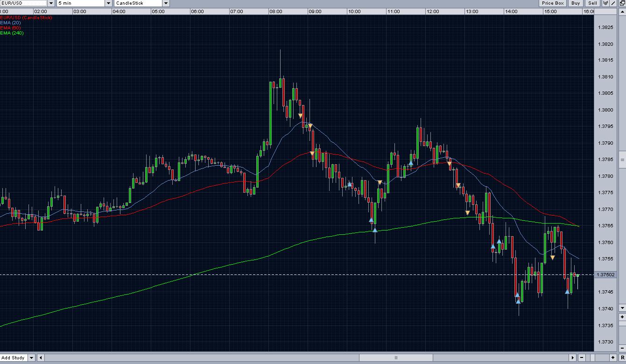The width and height of the screenshot is (626, 364).
Task: Grab the horizontal time scrollbar thumb
Action: [396, 358]
